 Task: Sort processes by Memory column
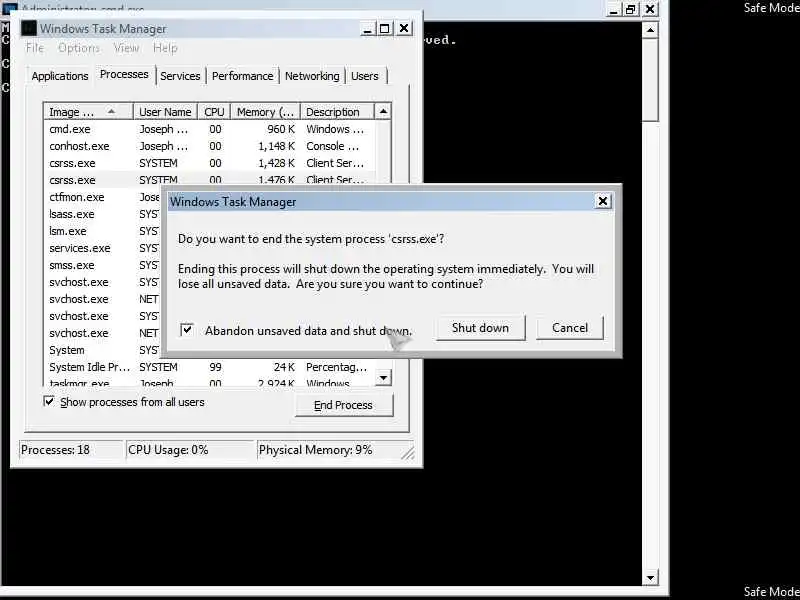(x=265, y=112)
